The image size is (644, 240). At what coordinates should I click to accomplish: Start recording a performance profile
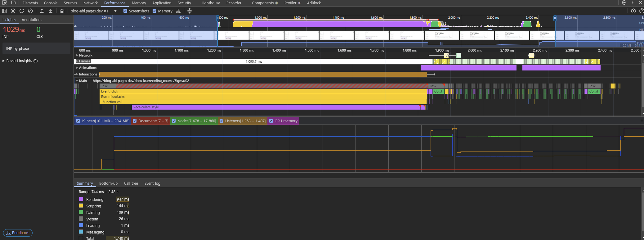click(13, 11)
